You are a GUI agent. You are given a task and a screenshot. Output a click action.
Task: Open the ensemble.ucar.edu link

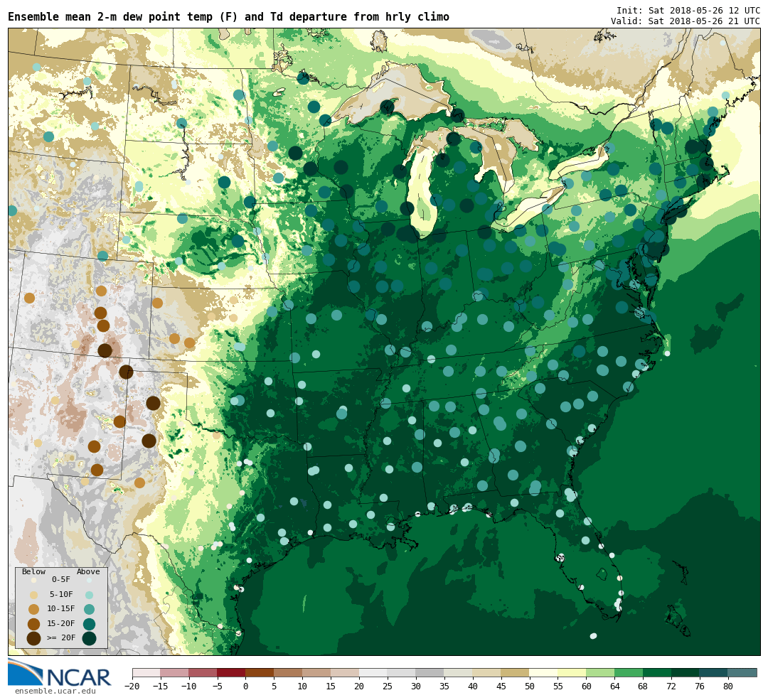coord(55,691)
